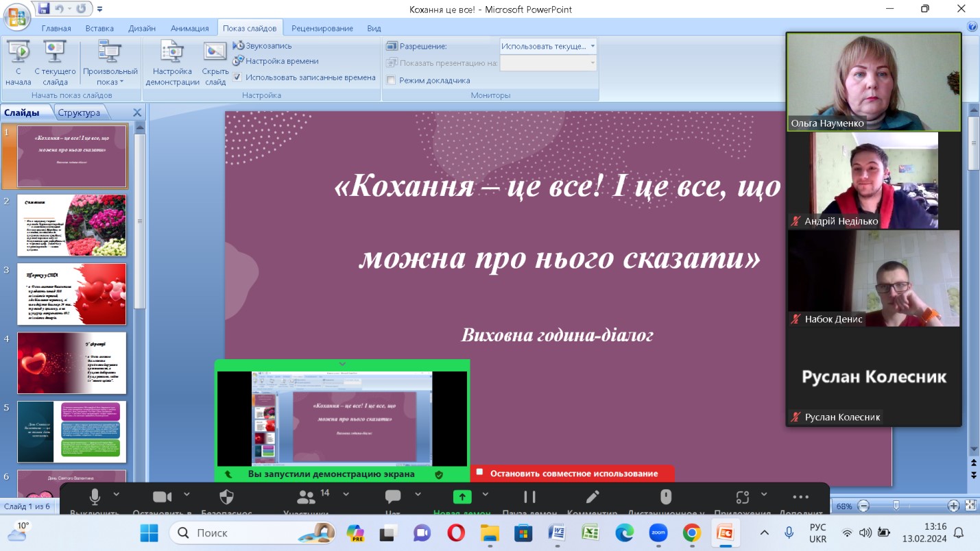Close the slides thumbnail pane
The image size is (980, 551).
coord(136,112)
